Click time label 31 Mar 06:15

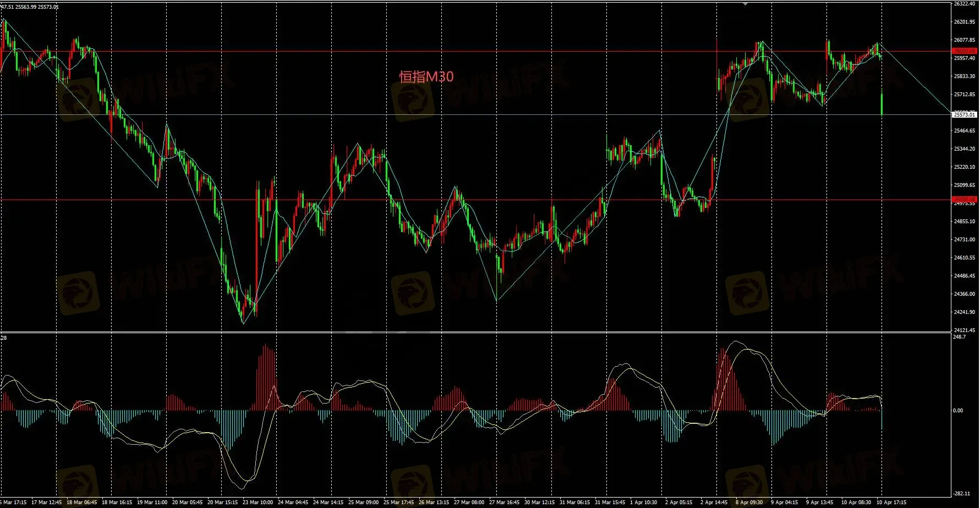(x=574, y=503)
